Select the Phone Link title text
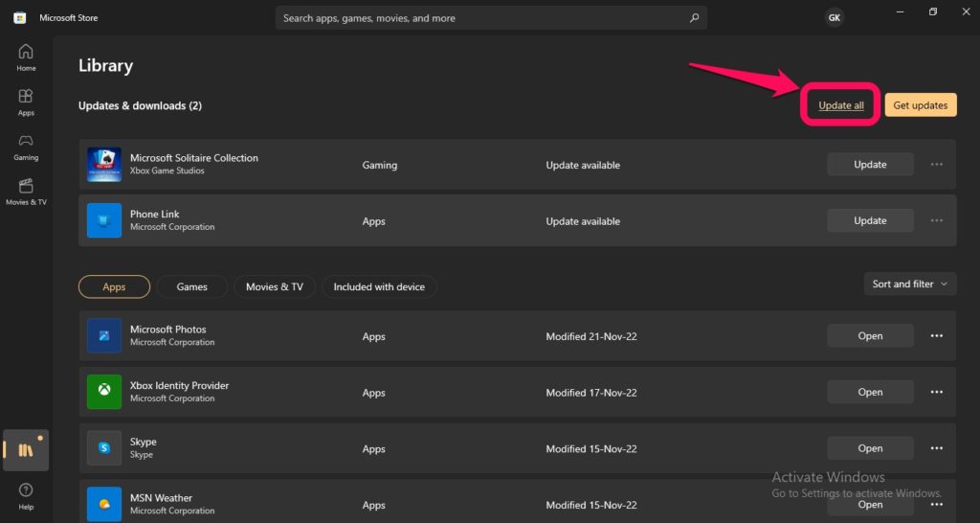Image resolution: width=980 pixels, height=523 pixels. [x=154, y=214]
